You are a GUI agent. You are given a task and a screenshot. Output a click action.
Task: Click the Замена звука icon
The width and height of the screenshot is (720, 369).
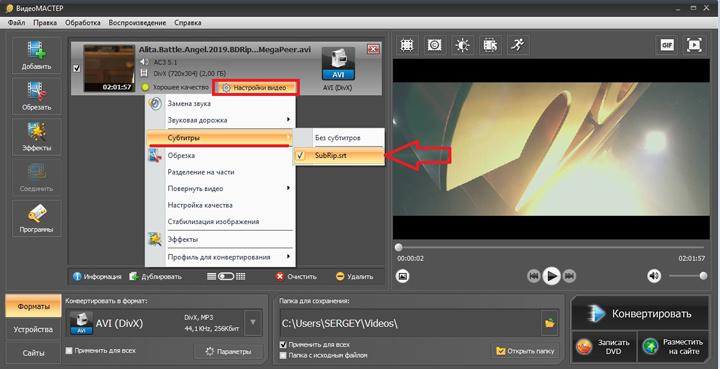tap(155, 103)
